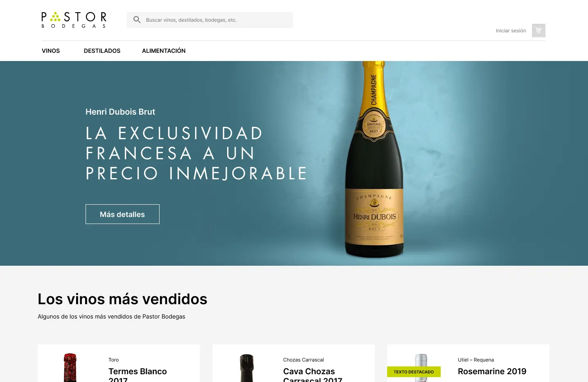
Task: Open the Rosemarine 2019 product
Action: (x=492, y=371)
